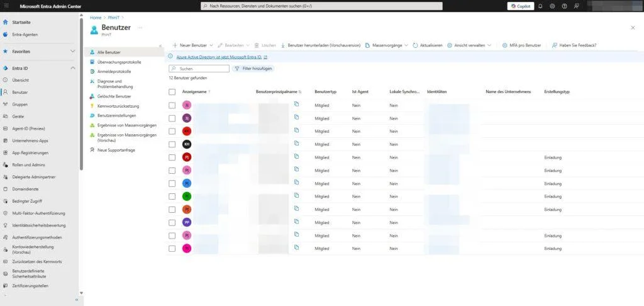
Task: Click the help question mark icon
Action: click(x=564, y=6)
